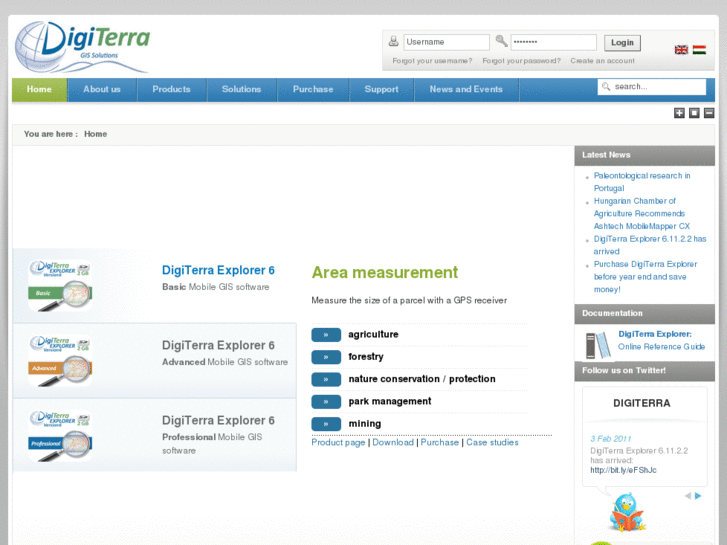The image size is (727, 545).
Task: Open the Products menu
Action: click(172, 90)
